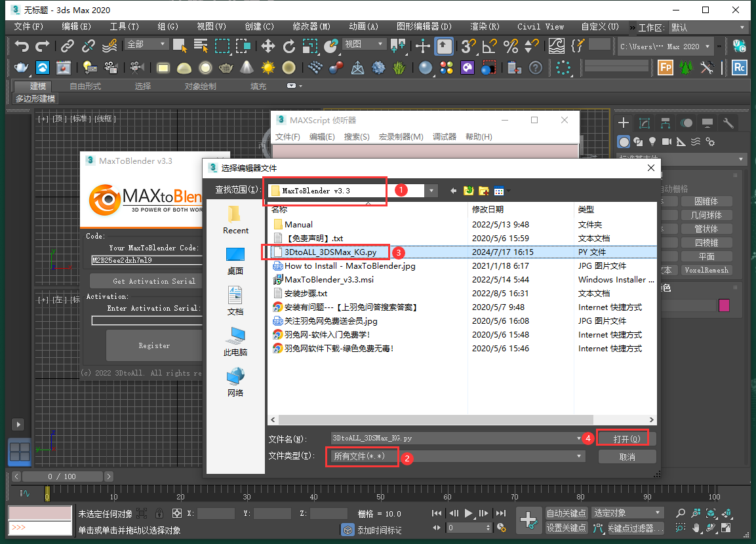Open the Utilities wrench panel tab
Screen dimensions: 756x544
728,123
